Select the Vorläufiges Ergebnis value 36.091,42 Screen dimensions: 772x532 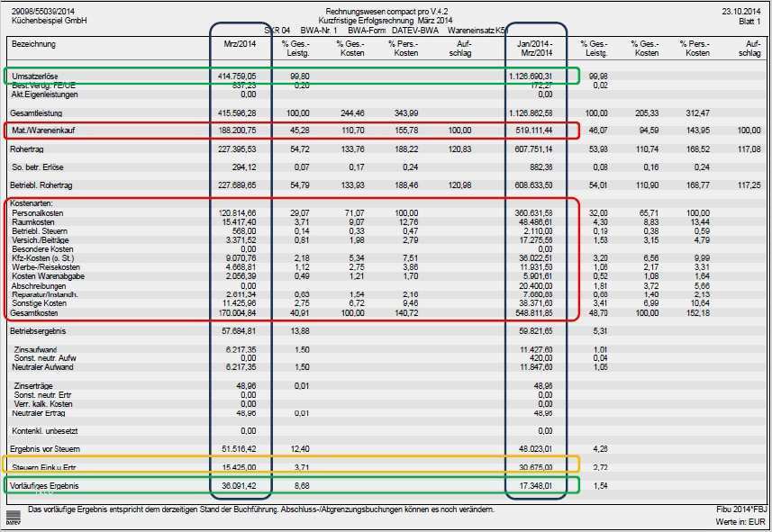tap(240, 486)
